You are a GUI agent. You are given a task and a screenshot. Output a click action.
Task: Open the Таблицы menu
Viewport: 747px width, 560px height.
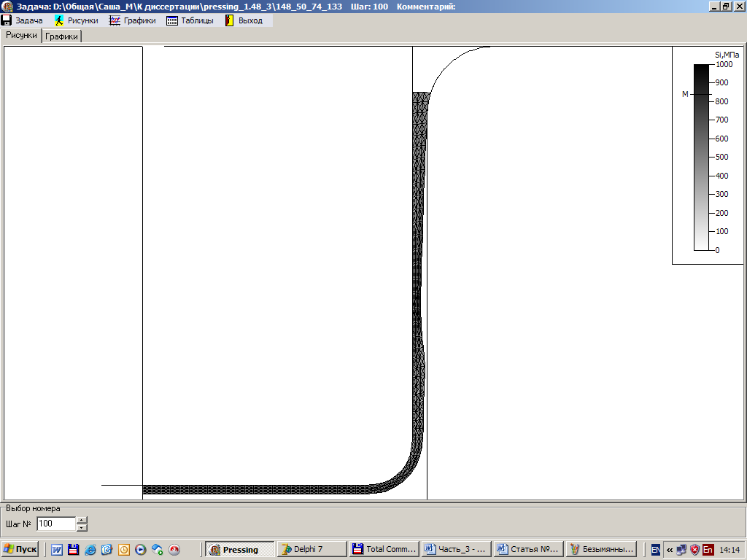[191, 20]
